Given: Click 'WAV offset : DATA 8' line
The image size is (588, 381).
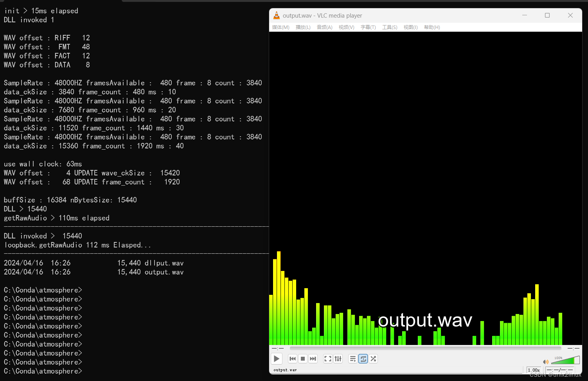Looking at the screenshot, I should 47,65.
